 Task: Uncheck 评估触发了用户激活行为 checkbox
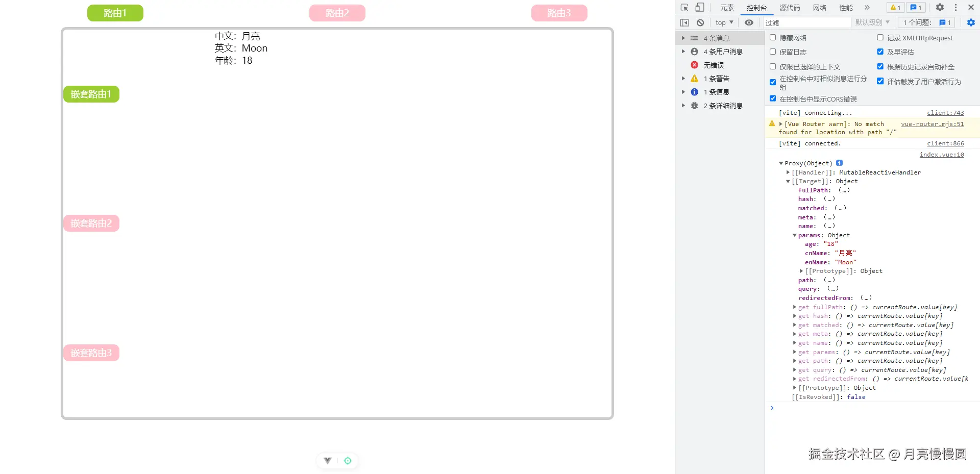(880, 81)
